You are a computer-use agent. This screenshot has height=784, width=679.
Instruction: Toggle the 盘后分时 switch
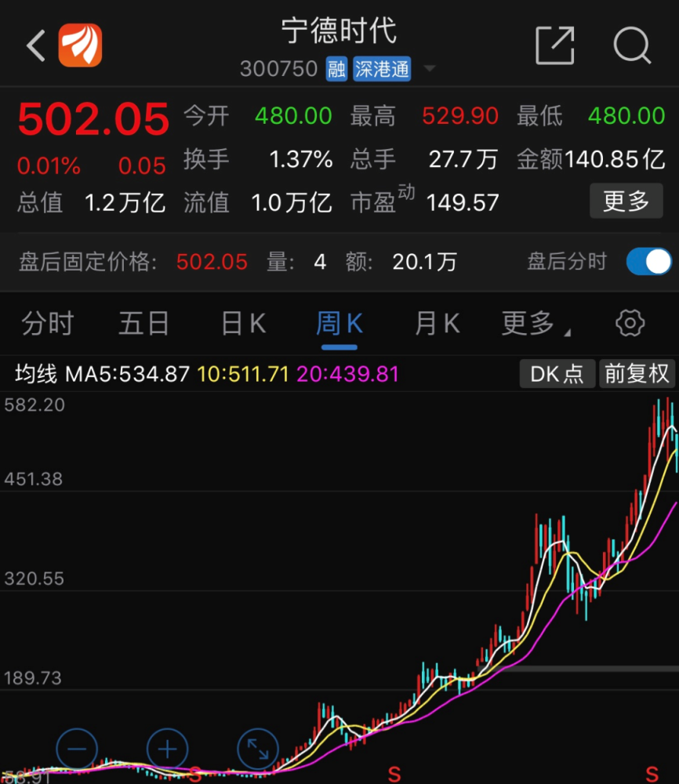click(648, 262)
